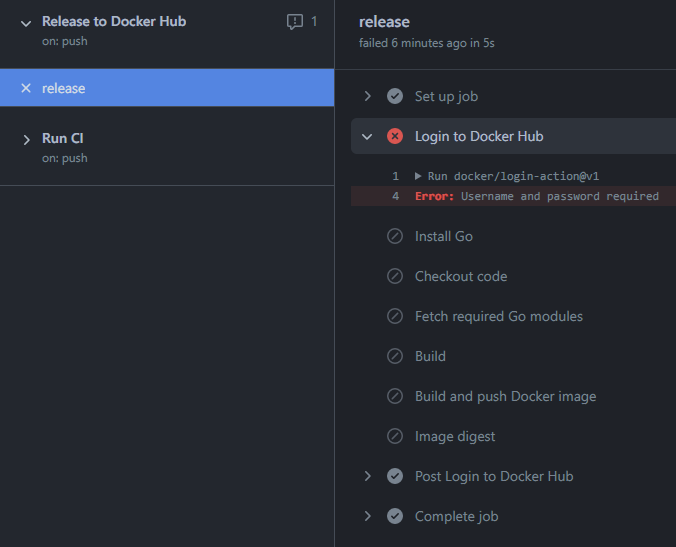The width and height of the screenshot is (676, 547).
Task: Collapse the Release to Docker Hub workflow
Action: pos(26,22)
